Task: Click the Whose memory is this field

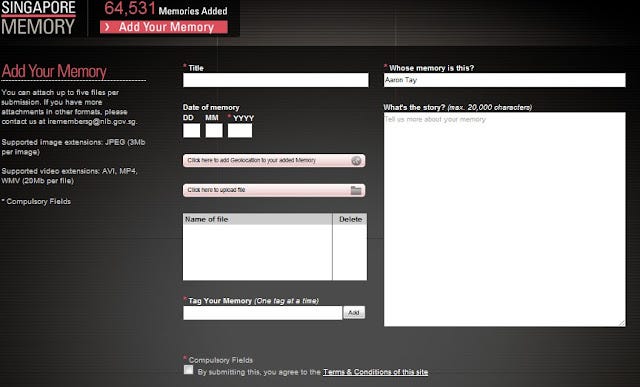Action: [504, 80]
